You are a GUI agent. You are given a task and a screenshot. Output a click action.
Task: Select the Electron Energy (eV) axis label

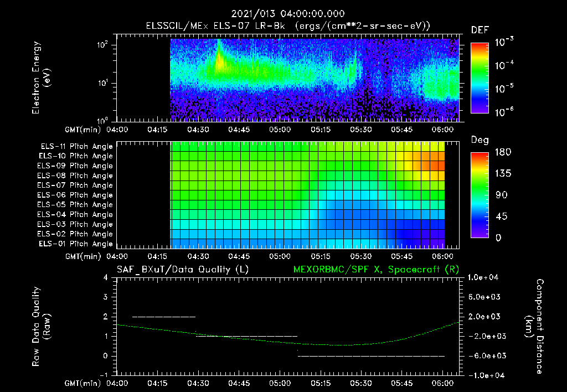click(x=41, y=78)
